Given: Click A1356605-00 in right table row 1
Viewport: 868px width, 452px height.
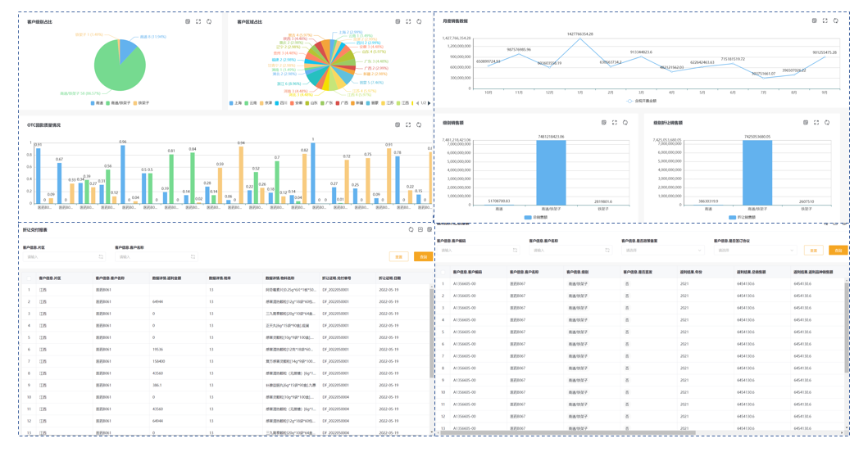Looking at the screenshot, I should (x=465, y=284).
